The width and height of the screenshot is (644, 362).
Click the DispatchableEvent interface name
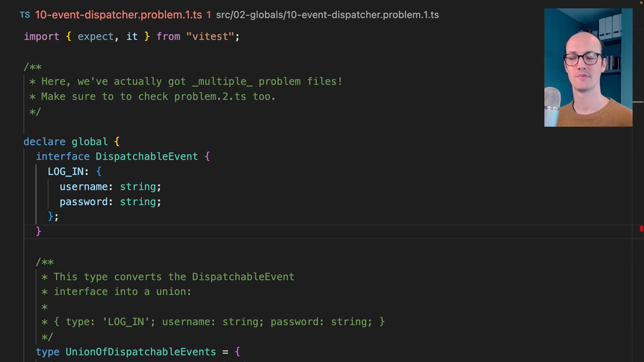147,156
